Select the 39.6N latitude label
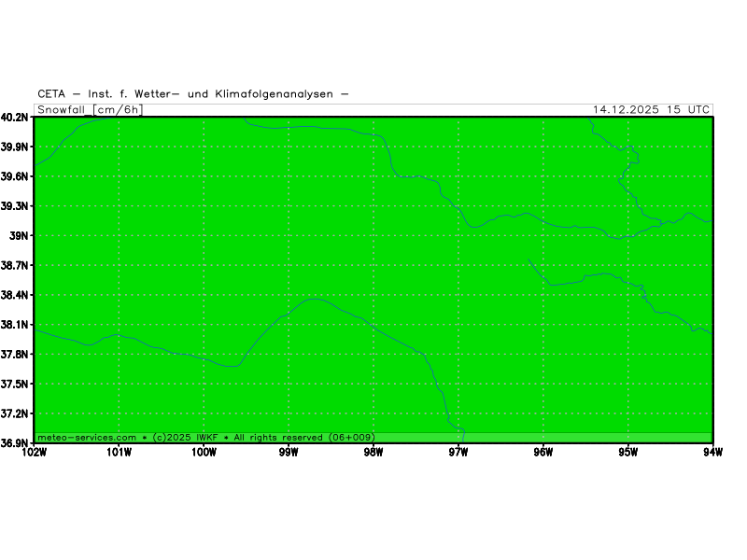This screenshot has width=747, height=560. pyautogui.click(x=15, y=176)
